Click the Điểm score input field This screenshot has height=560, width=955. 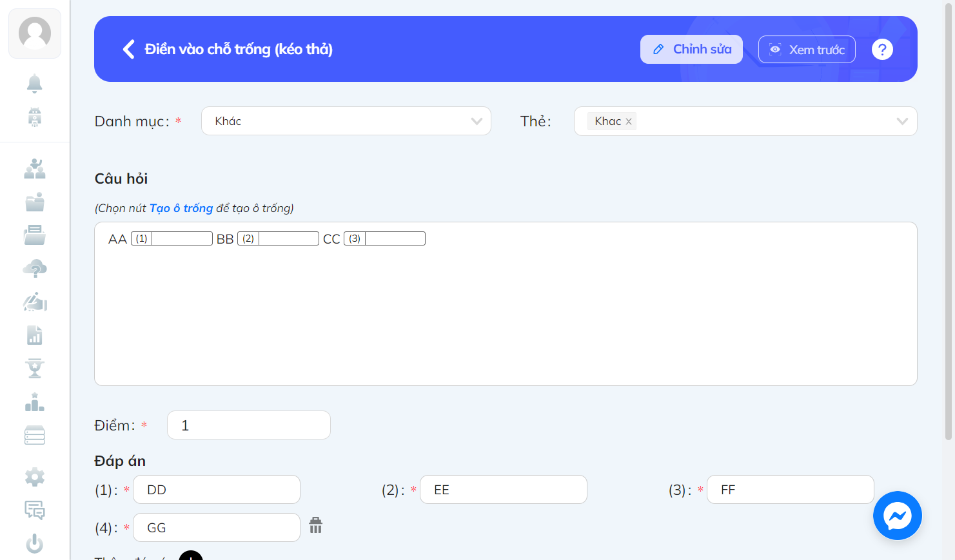tap(249, 425)
